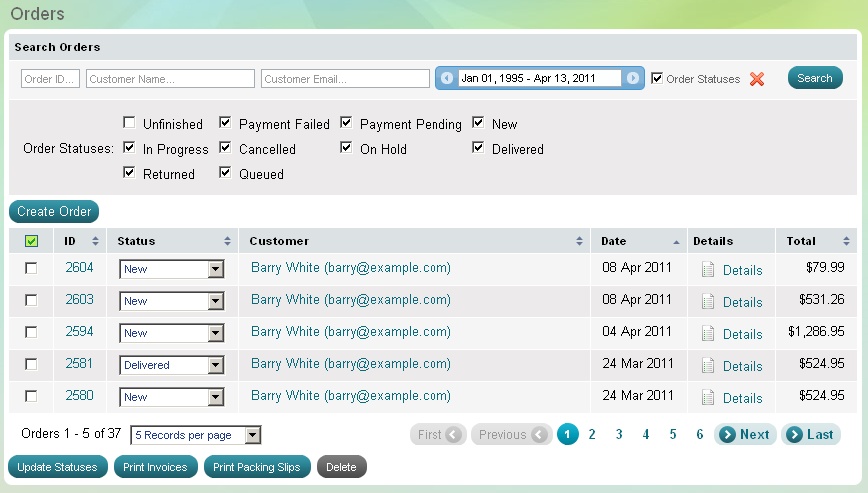
Task: Select the checkbox for order 2603
Action: point(31,300)
